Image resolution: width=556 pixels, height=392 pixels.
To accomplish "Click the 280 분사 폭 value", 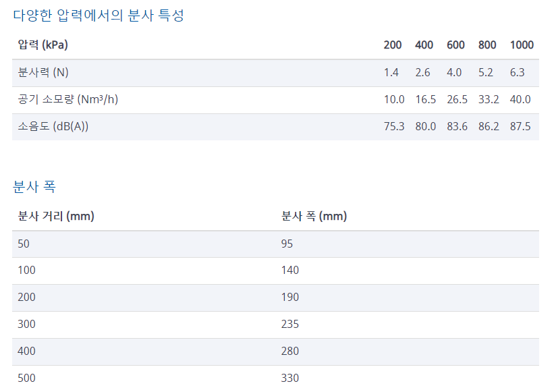I will (x=290, y=352).
